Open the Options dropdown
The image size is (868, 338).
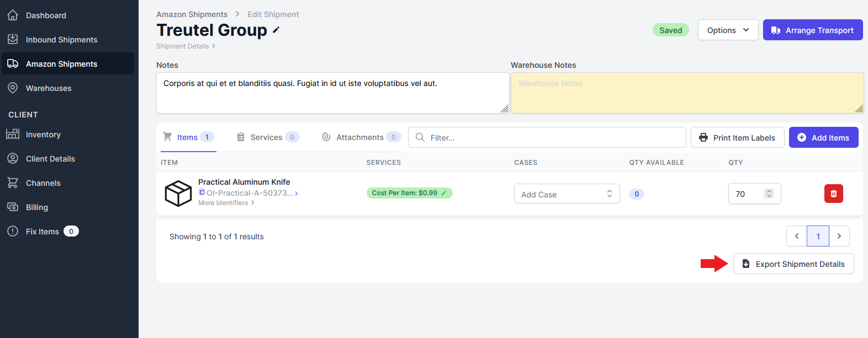[x=728, y=30]
